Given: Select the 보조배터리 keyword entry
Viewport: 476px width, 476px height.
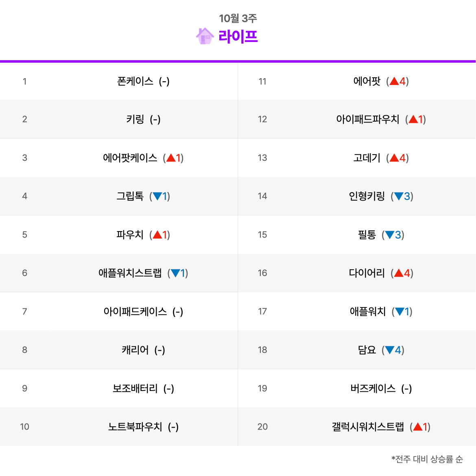Looking at the screenshot, I should click(x=135, y=389).
